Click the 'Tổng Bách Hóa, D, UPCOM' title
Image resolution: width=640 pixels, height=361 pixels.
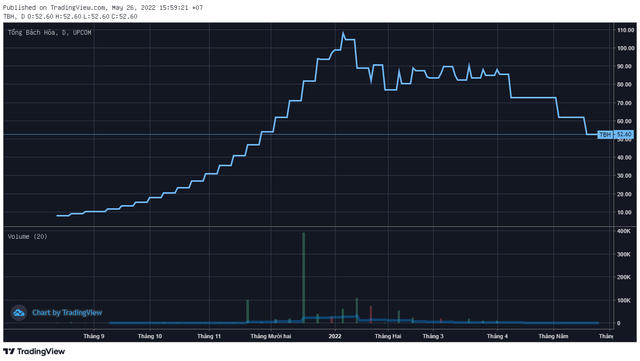click(x=49, y=33)
